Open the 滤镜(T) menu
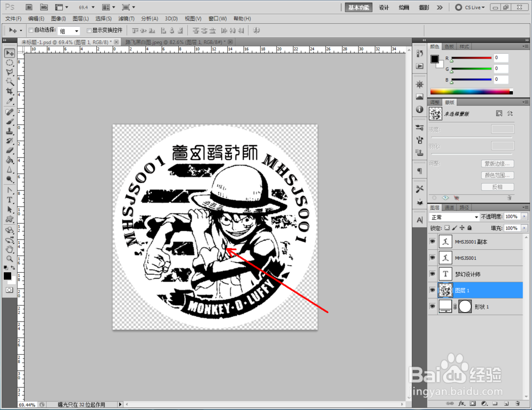Viewport: 532px width, 410px height. point(126,19)
